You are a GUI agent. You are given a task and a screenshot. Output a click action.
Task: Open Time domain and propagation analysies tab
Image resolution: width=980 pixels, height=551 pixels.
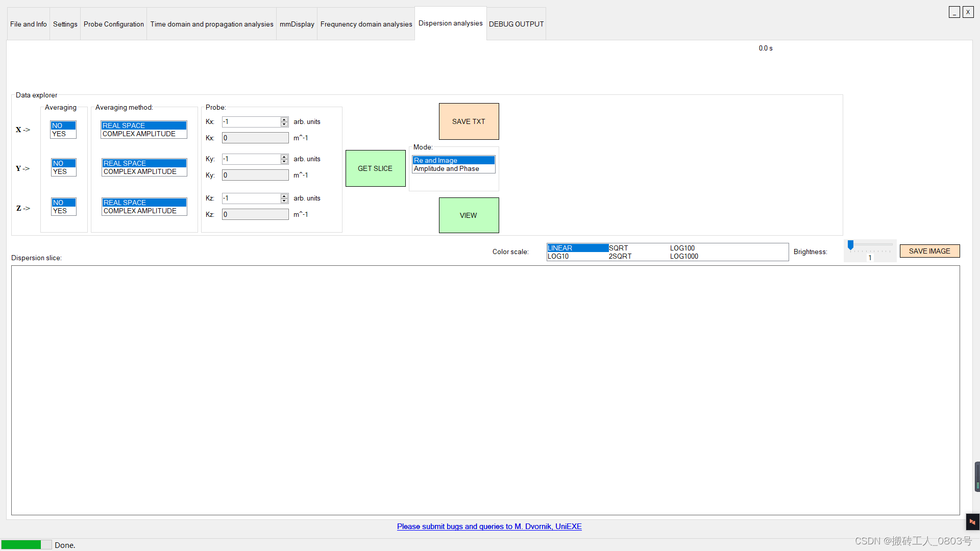212,24
